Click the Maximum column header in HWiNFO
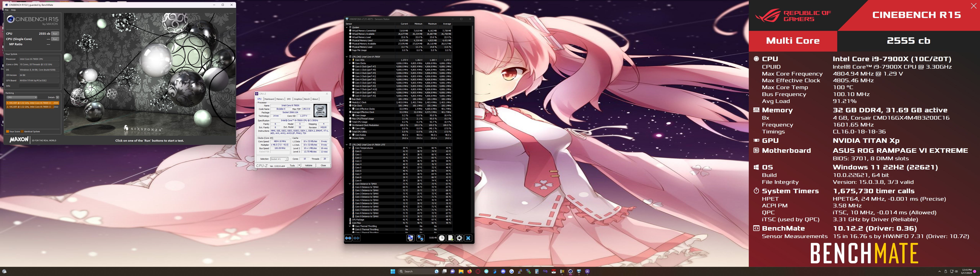This screenshot has width=980, height=276. tap(431, 24)
